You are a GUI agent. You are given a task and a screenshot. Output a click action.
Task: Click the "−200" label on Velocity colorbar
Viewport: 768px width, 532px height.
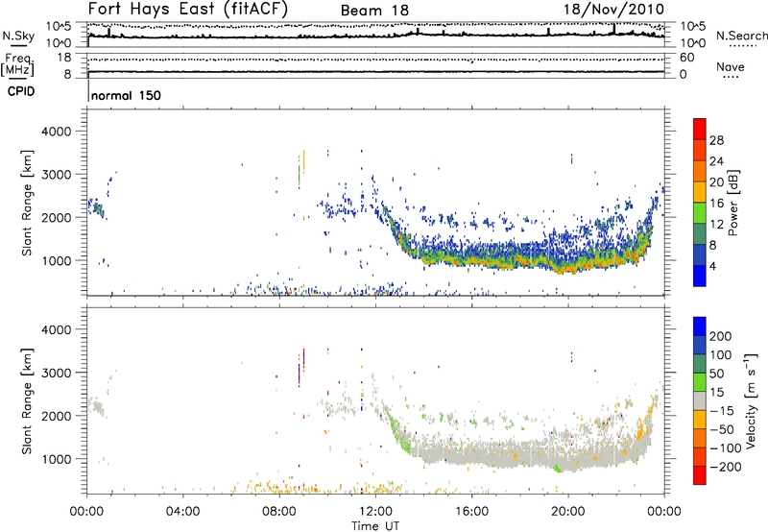[x=726, y=467]
